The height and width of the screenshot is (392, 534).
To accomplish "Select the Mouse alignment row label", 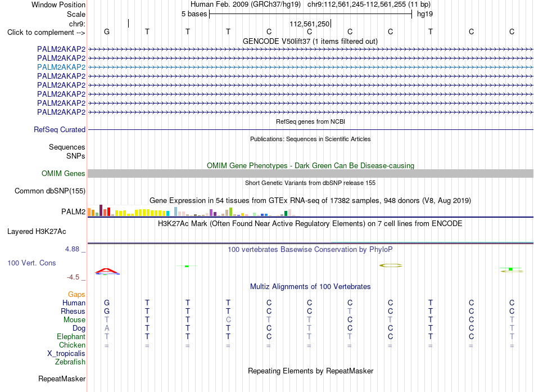I will tap(74, 320).
